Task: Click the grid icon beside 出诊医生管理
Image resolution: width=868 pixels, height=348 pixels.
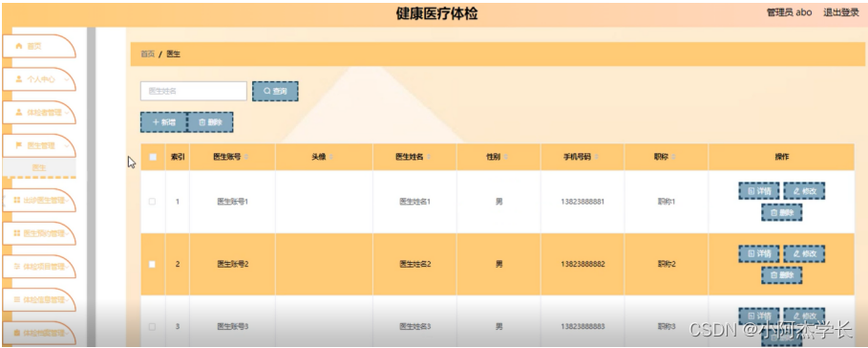Action: pos(16,201)
